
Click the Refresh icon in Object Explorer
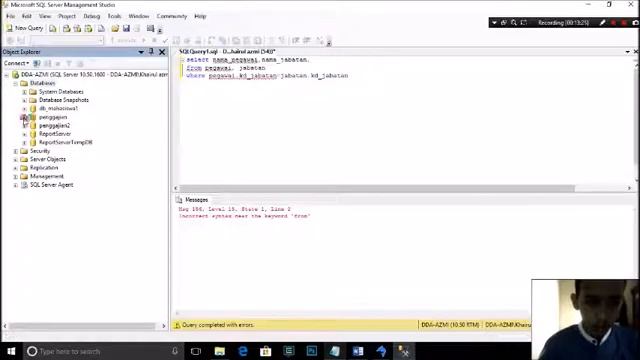(80, 63)
